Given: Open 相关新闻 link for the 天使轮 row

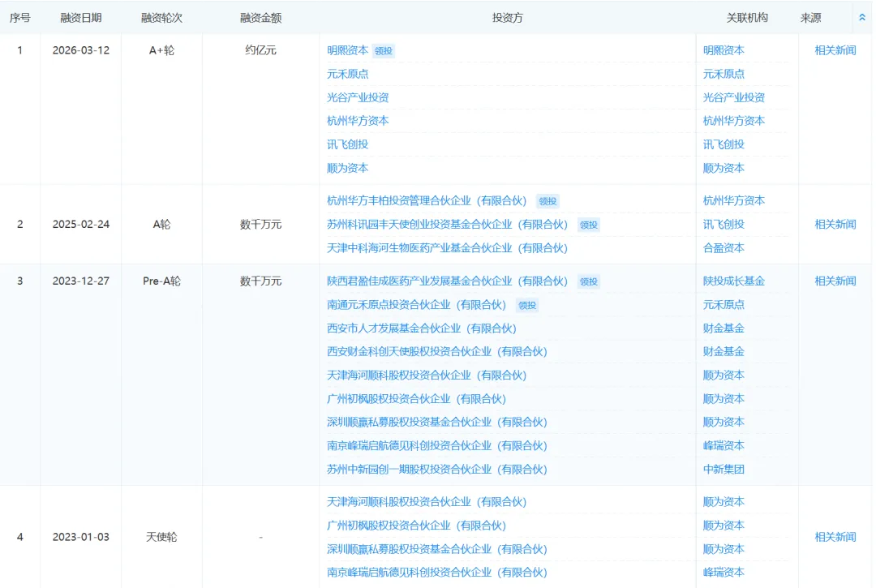Looking at the screenshot, I should [835, 537].
